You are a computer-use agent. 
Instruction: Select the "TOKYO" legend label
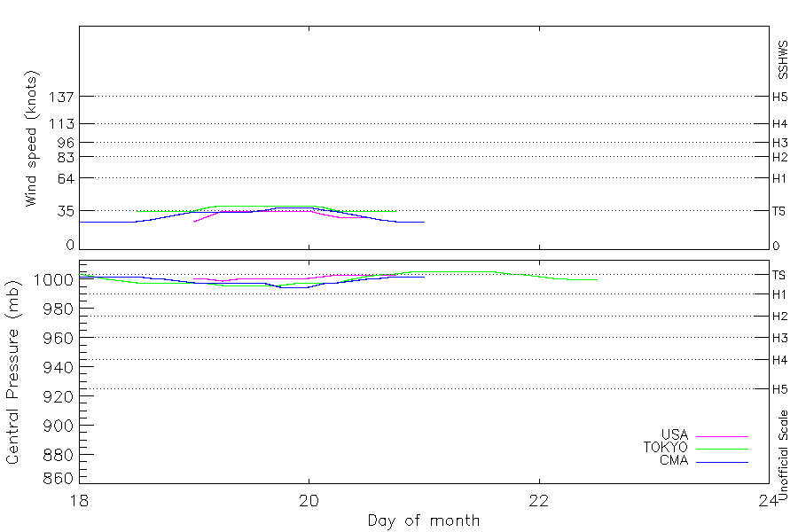point(666,448)
